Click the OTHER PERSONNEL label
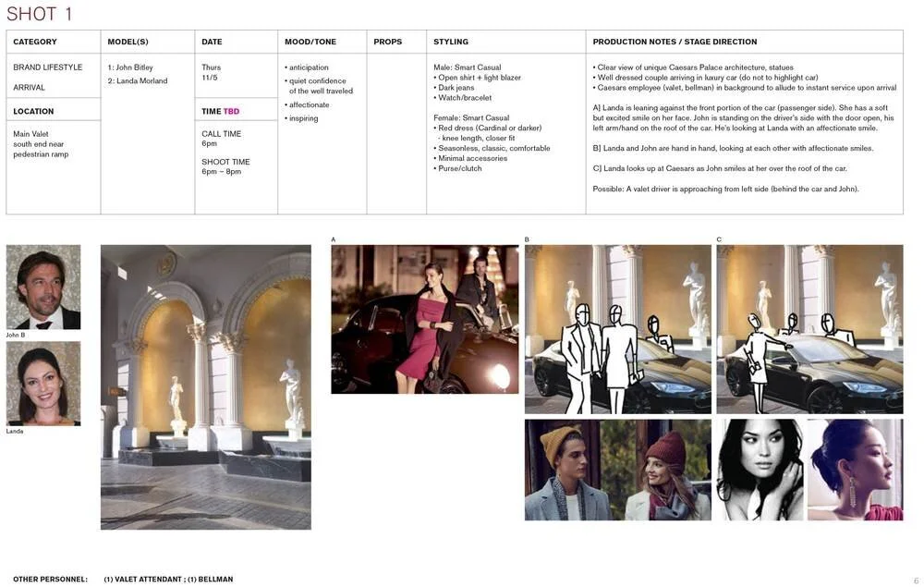Screen dimensions: 924x587 [50, 580]
